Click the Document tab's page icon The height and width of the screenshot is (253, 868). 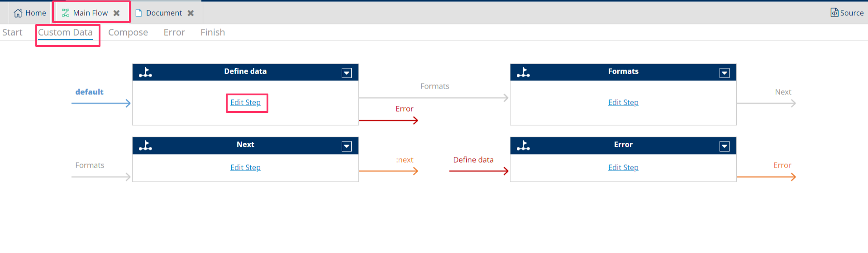pos(138,13)
